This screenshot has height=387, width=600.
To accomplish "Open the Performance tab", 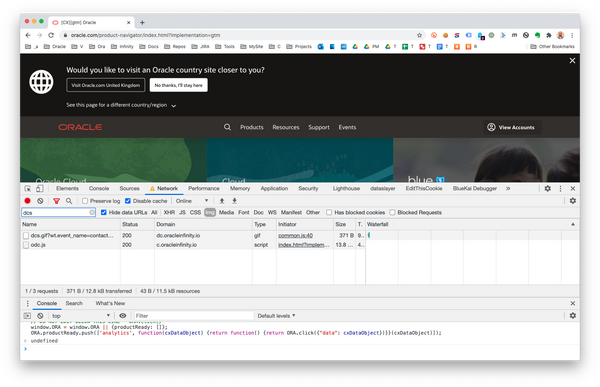I will 204,189.
